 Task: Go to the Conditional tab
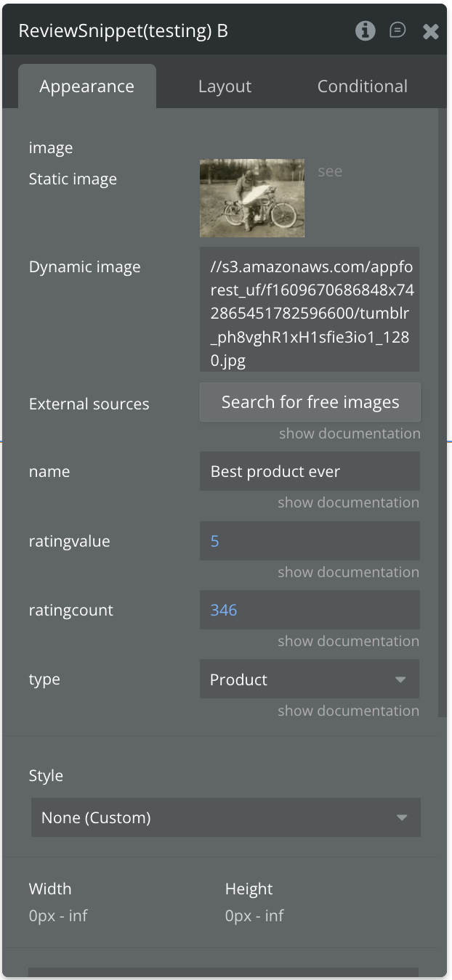[x=362, y=86]
